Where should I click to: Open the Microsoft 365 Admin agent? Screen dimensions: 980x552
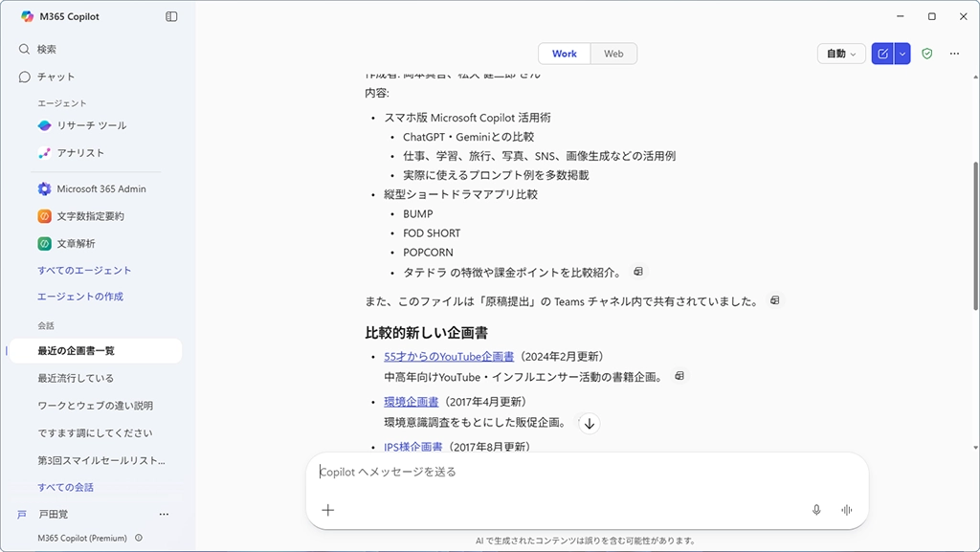100,188
